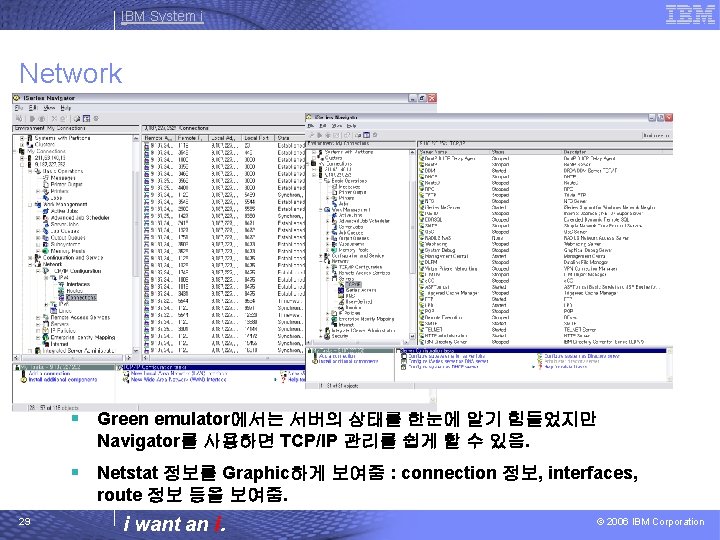The height and width of the screenshot is (540, 720).
Task: Click the Routes icon under IPv4
Action: tap(61, 291)
